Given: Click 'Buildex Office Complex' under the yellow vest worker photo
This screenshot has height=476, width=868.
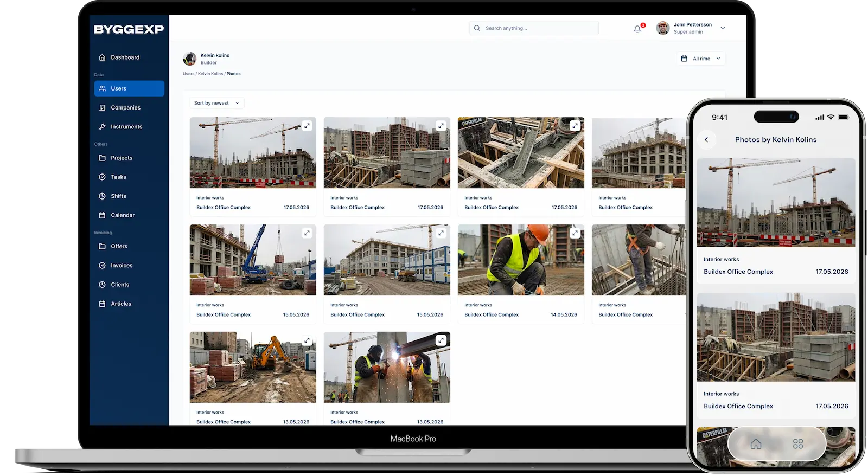Looking at the screenshot, I should click(x=492, y=315).
